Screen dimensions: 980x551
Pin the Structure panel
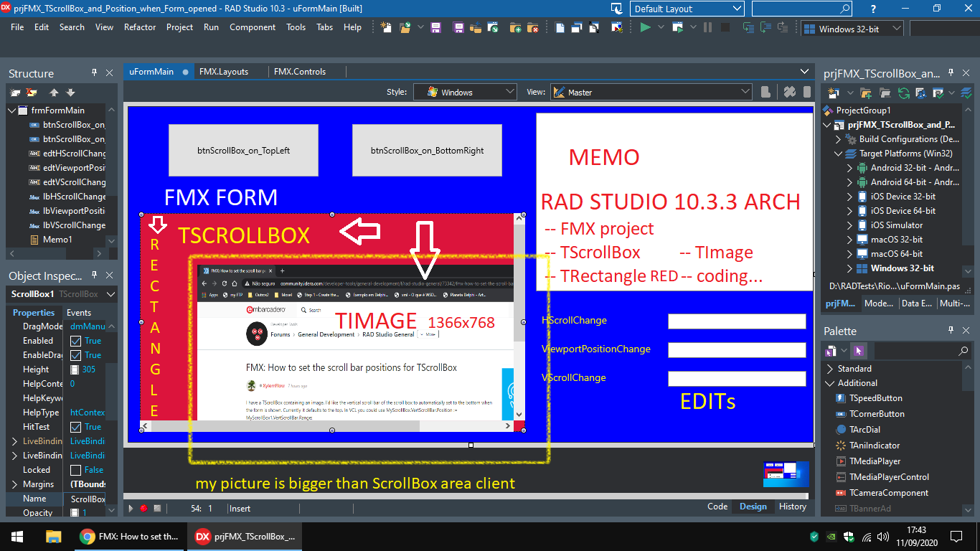[94, 73]
